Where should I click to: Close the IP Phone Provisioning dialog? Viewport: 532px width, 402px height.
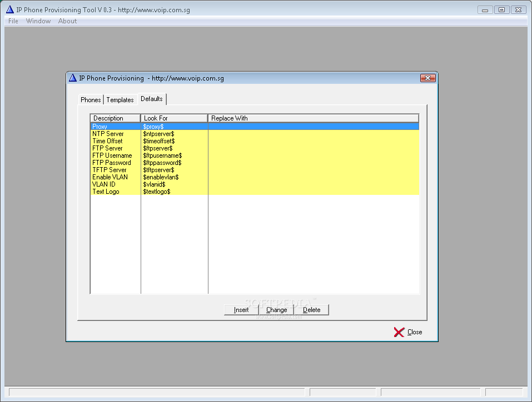coord(428,78)
